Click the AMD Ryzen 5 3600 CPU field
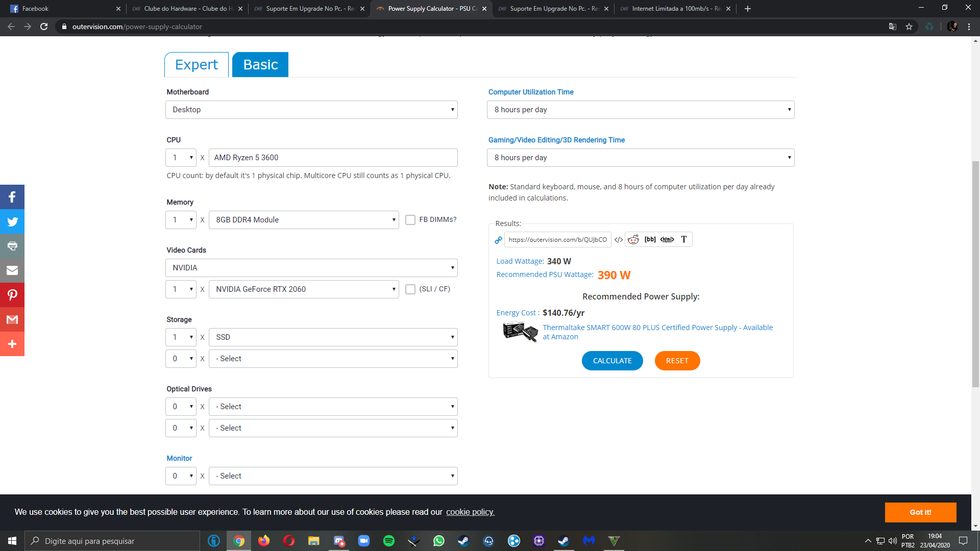The image size is (980, 551). pyautogui.click(x=333, y=158)
